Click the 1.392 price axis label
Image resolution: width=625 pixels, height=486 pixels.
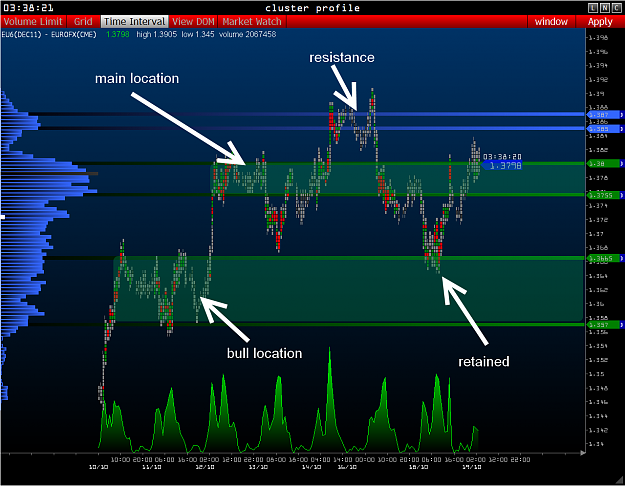coord(598,79)
